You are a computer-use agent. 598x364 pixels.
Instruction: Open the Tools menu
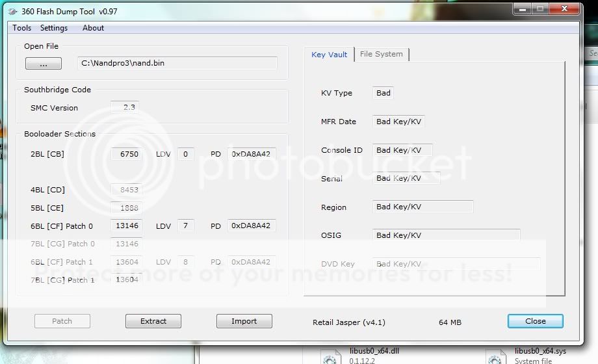[21, 28]
